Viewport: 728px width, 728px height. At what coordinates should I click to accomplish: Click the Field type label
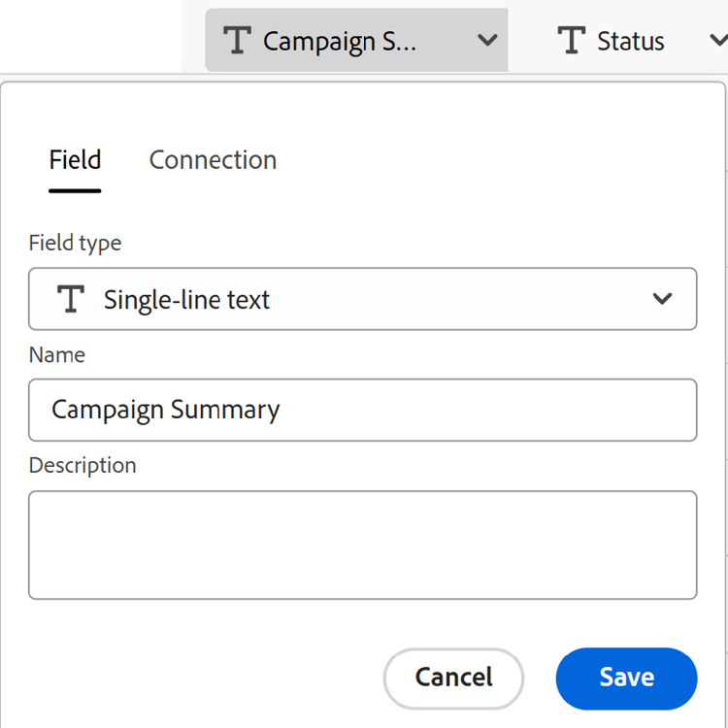pyautogui.click(x=75, y=243)
